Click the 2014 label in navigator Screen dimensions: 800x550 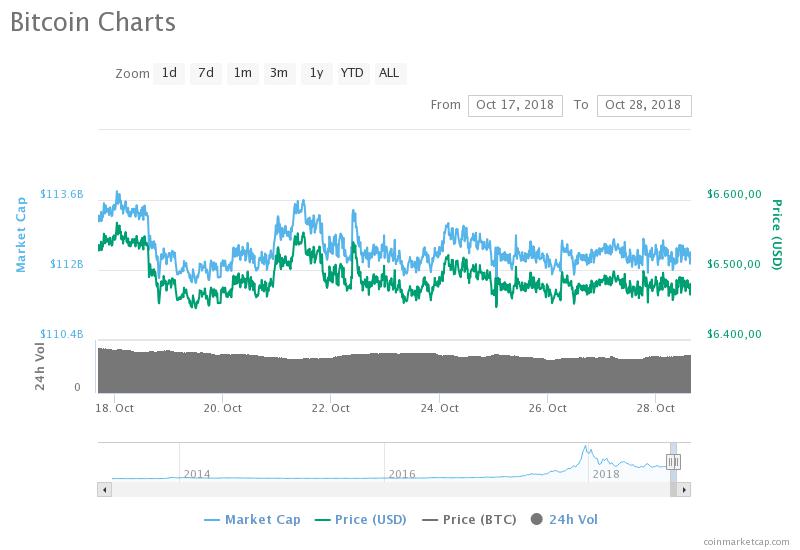point(197,474)
